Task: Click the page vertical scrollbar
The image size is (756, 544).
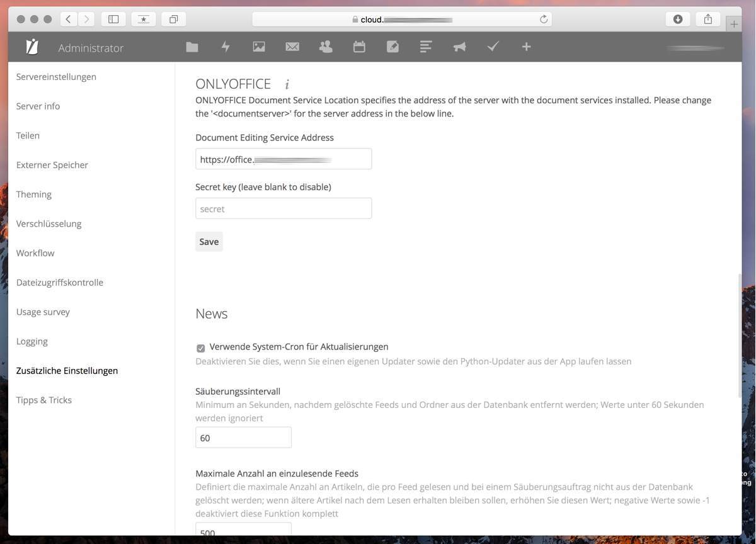Action: (x=740, y=334)
